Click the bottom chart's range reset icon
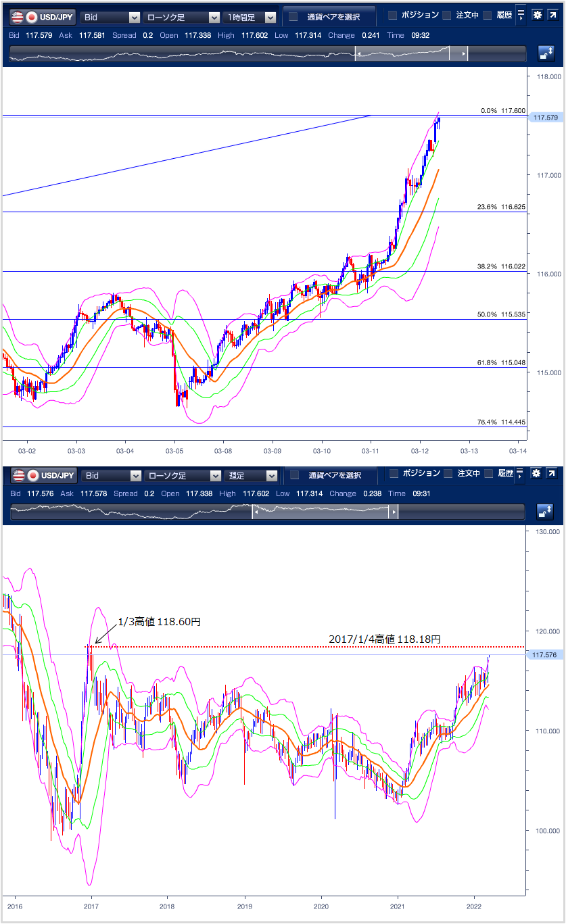This screenshot has width=566, height=924. tap(546, 512)
